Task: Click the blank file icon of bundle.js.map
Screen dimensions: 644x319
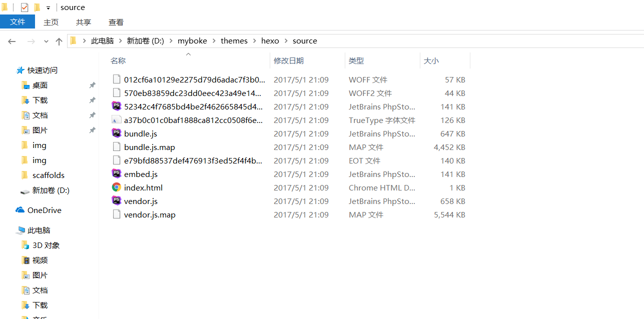Action: 117,147
